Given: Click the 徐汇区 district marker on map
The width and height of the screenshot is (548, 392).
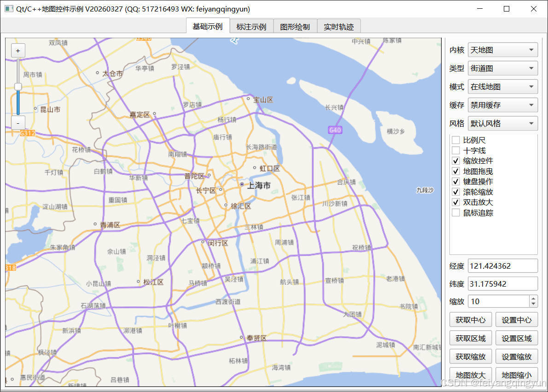Looking at the screenshot, I should coord(226,205).
